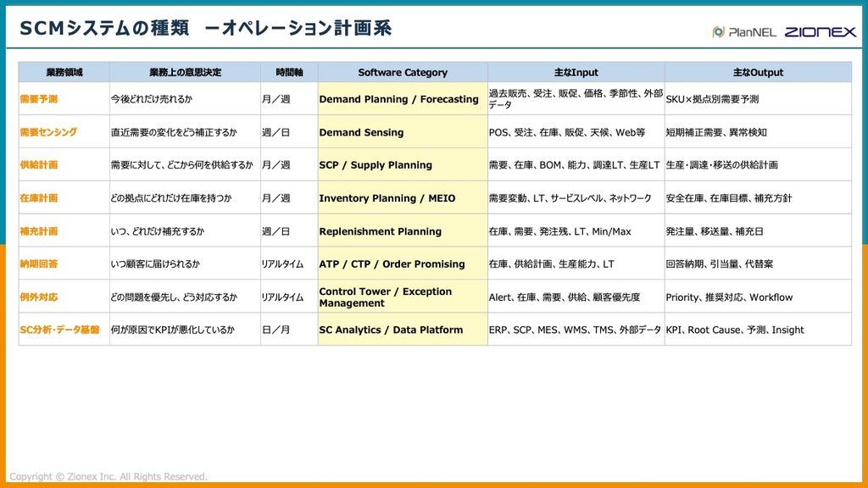Click the '業務上の意思決定' column header
Viewport: 868px width, 488px height.
click(x=185, y=72)
